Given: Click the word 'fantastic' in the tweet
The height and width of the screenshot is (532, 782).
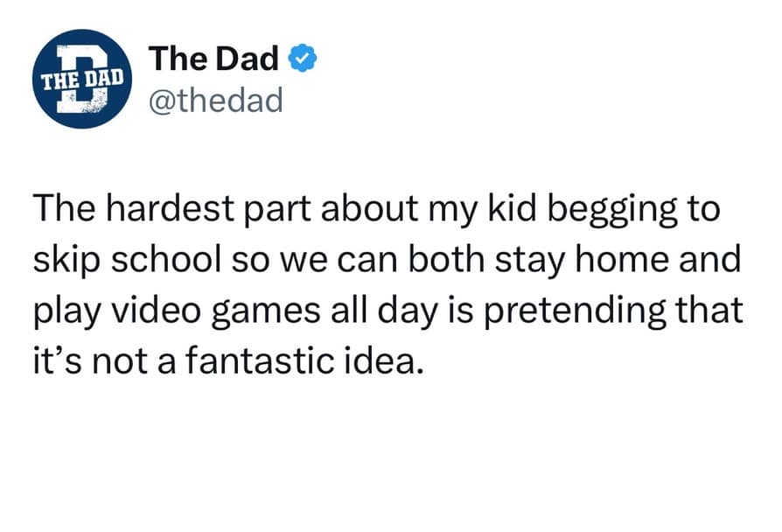Looking at the screenshot, I should pos(268,359).
